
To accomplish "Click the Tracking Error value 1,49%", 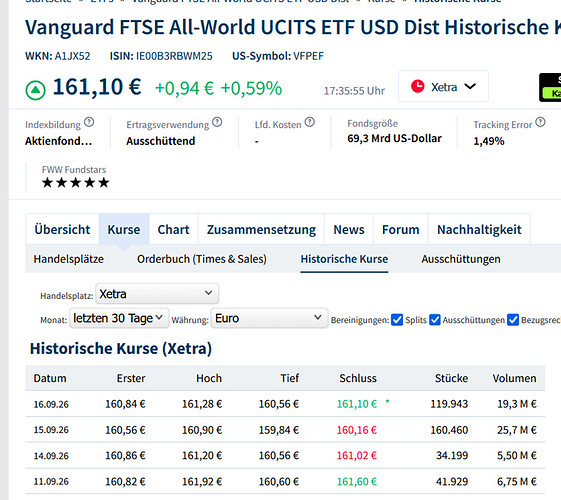I will click(489, 141).
